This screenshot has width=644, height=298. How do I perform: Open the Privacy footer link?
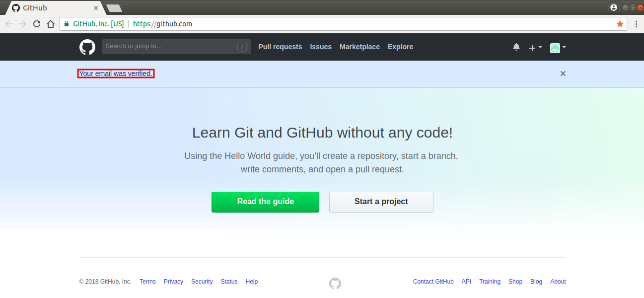(173, 282)
